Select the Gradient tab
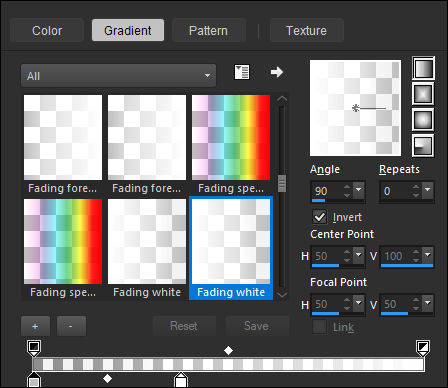This screenshot has height=388, width=448. (x=128, y=31)
